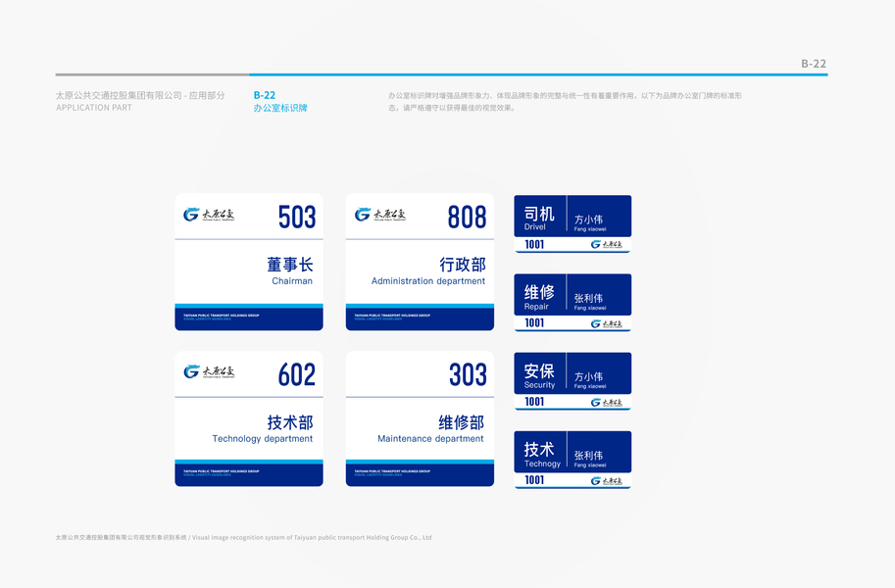
Task: Click the small logo on the 维修 Repair plate
Action: pyautogui.click(x=606, y=323)
